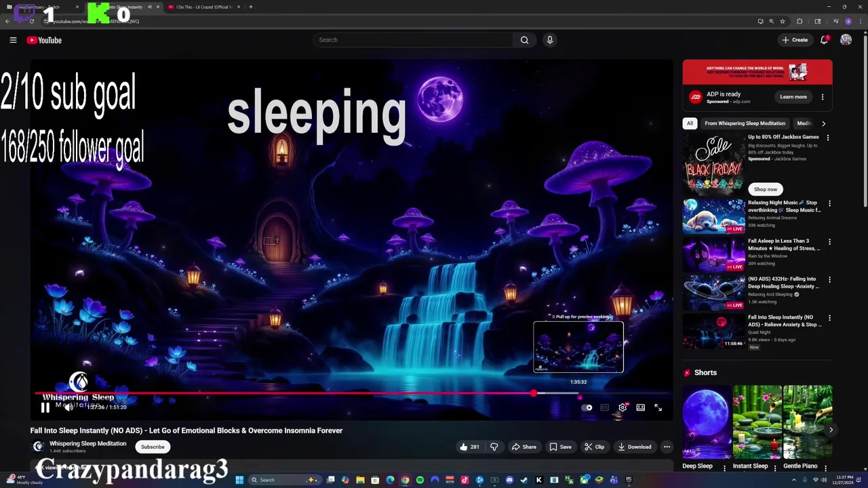Dislike the video
This screenshot has height=488, width=868.
point(494,447)
